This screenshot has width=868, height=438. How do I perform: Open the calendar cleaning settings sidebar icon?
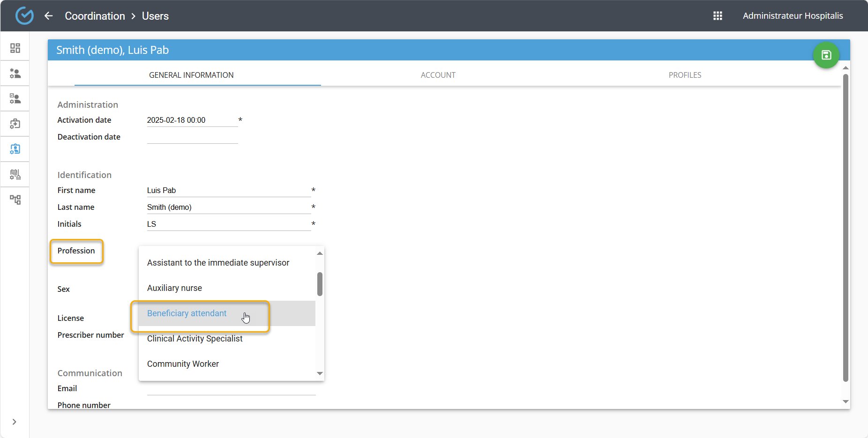point(15,175)
